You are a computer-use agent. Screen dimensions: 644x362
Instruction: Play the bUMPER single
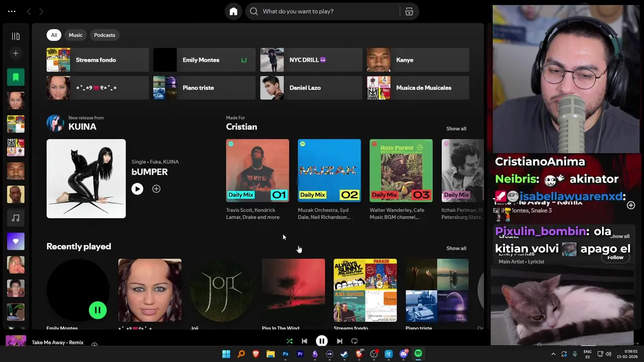[137, 189]
